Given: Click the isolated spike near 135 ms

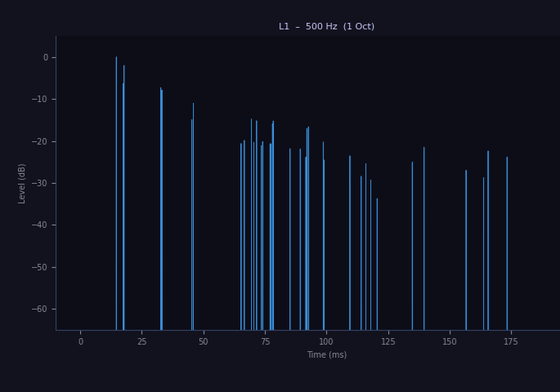Looking at the screenshot, I should click(412, 246).
